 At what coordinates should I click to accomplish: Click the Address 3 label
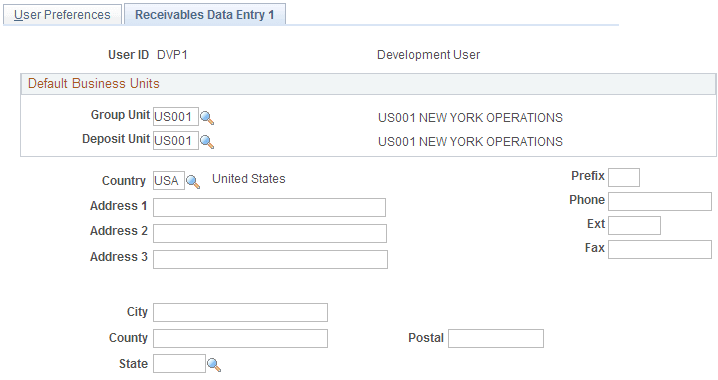(x=119, y=257)
